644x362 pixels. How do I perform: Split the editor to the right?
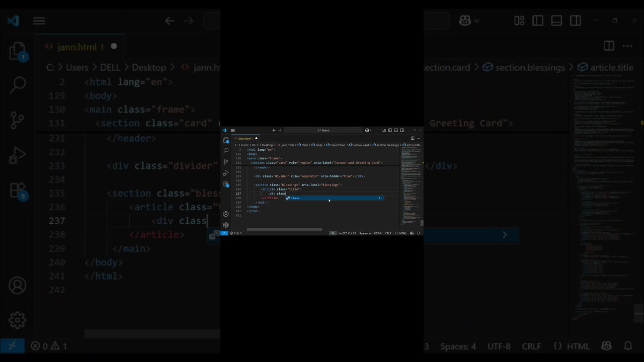click(x=413, y=138)
